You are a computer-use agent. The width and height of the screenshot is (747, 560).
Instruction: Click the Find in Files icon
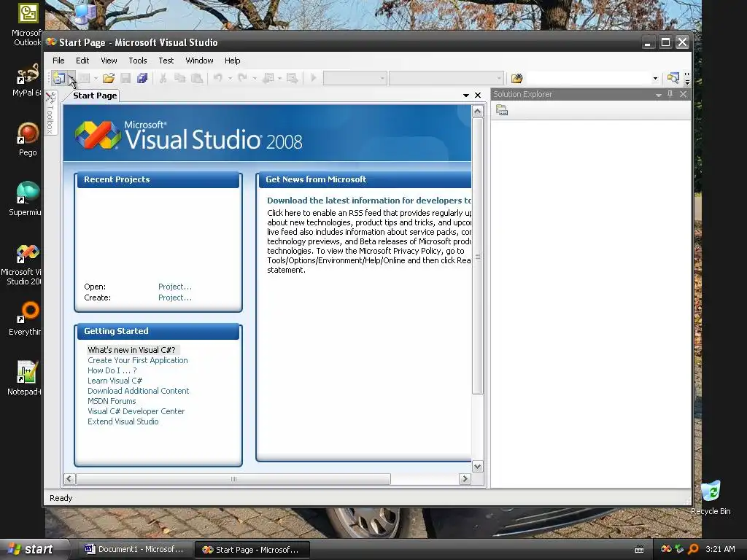pyautogui.click(x=517, y=77)
